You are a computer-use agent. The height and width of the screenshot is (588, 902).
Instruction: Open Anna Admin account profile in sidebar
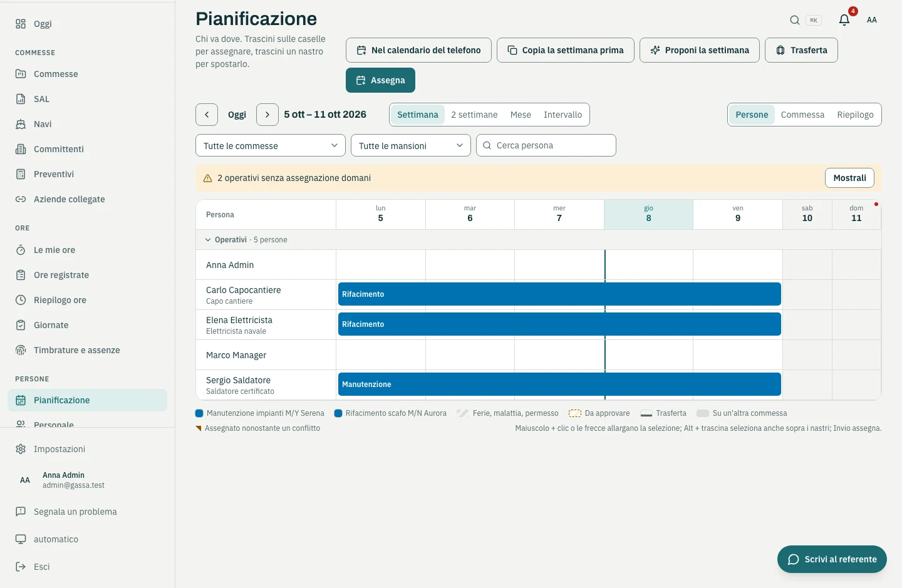(x=88, y=480)
